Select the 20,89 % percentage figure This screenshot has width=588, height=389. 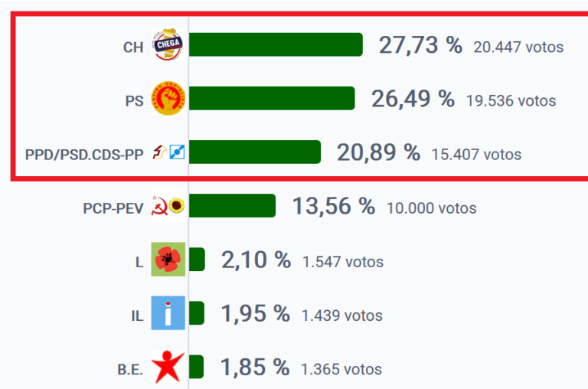point(378,153)
